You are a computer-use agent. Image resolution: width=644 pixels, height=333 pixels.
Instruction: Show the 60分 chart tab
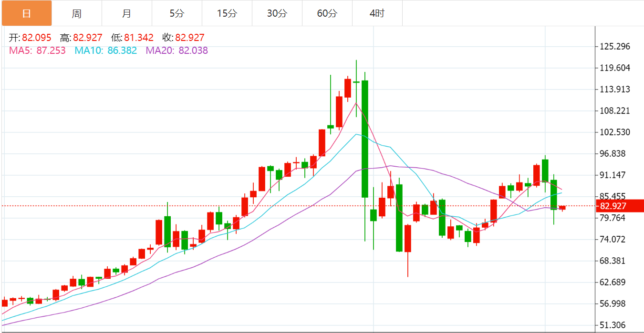(327, 13)
